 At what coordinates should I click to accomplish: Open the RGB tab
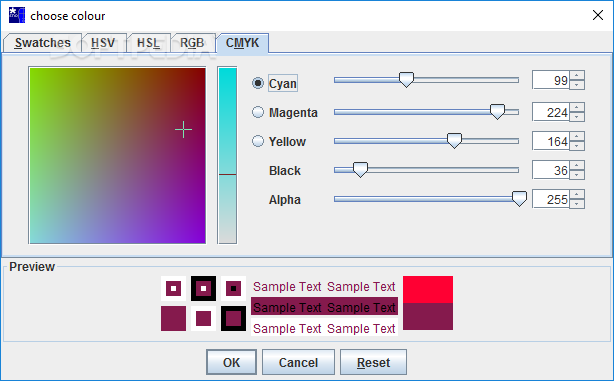192,43
